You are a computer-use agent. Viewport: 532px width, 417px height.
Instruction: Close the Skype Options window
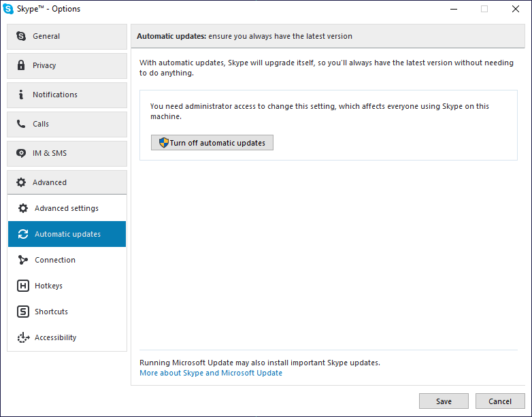[516, 9]
